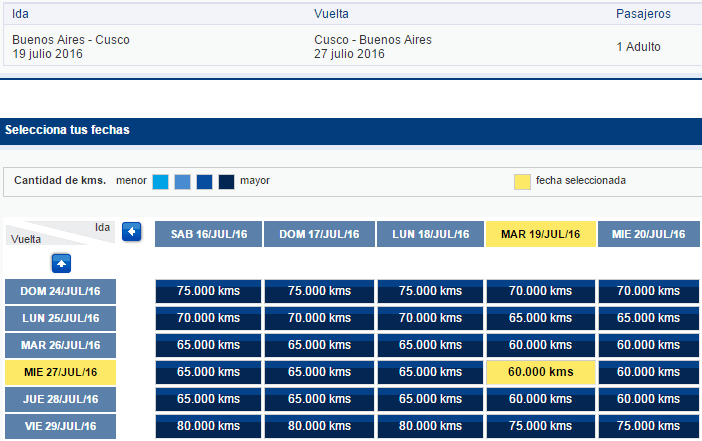The image size is (702, 441).
Task: Choose 65.000 kms cell for MIE 20 and LUN 25
Action: 649,318
